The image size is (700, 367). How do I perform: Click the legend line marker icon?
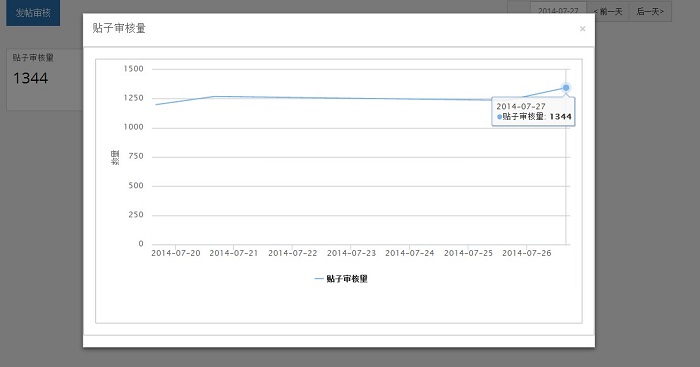coord(319,279)
